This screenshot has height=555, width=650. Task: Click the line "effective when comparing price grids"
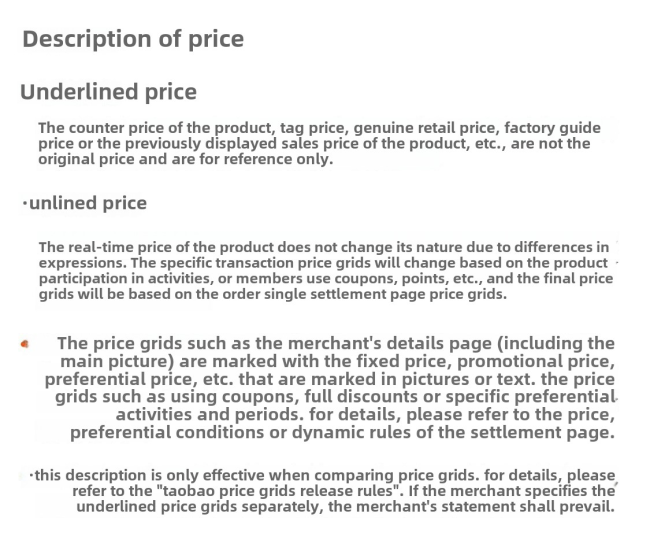(x=325, y=475)
